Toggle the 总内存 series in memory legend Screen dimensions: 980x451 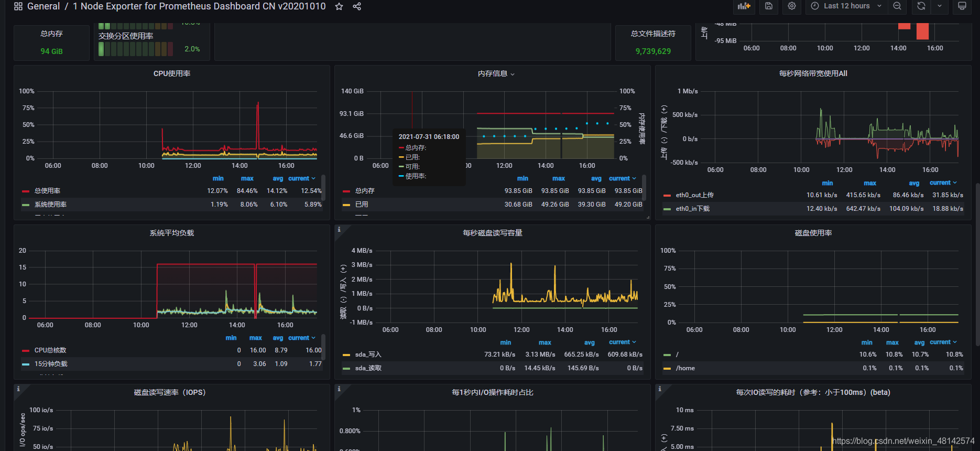365,191
